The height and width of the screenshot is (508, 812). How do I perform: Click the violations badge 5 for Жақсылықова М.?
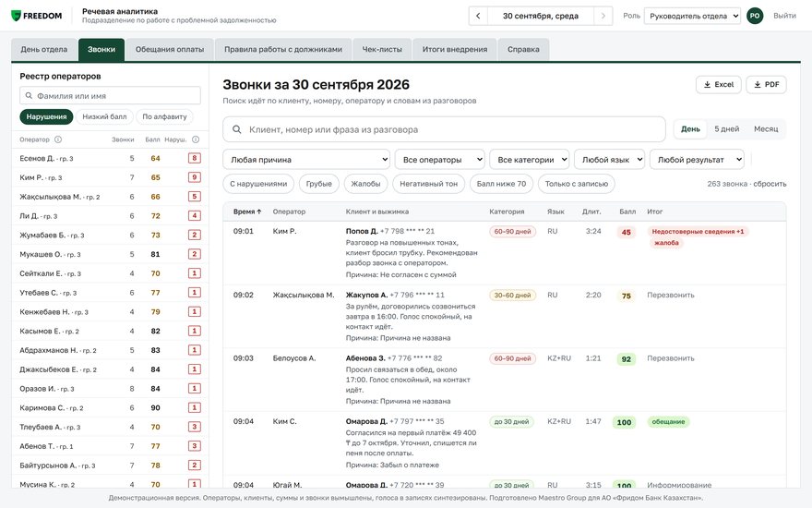[x=194, y=197]
